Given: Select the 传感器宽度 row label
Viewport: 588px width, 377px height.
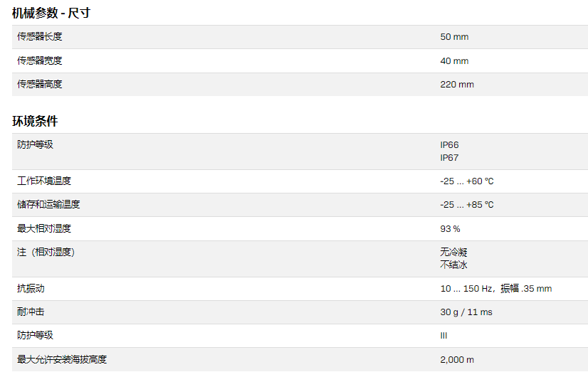Looking at the screenshot, I should point(39,60).
